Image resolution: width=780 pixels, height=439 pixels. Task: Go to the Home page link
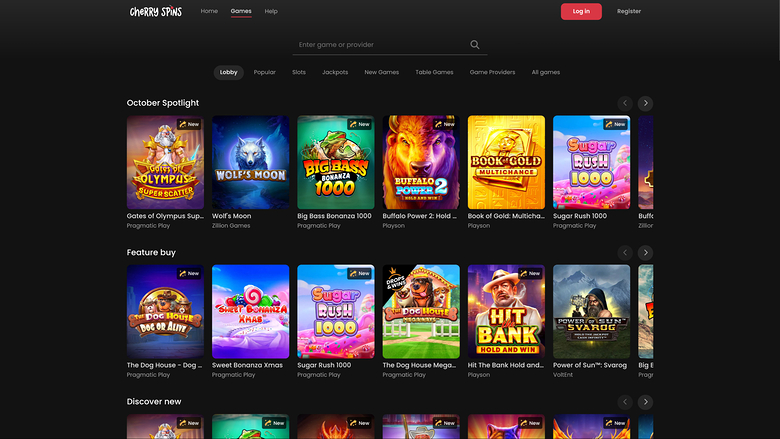click(x=209, y=11)
